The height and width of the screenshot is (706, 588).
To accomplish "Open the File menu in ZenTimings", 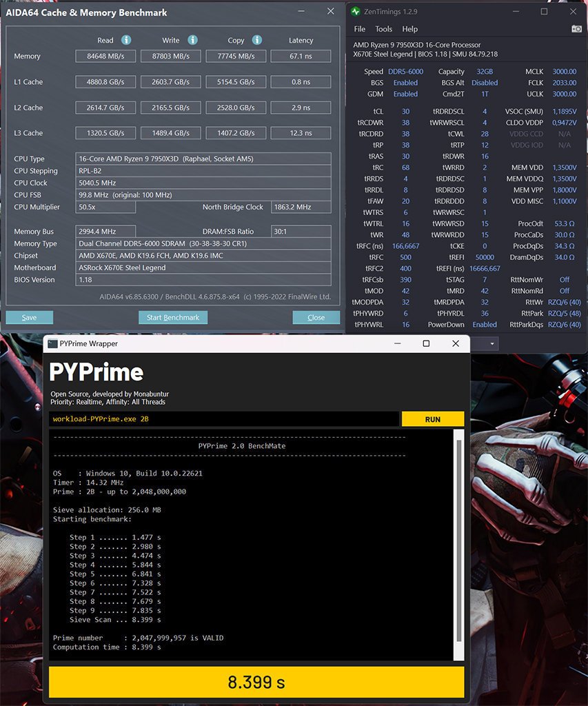I will click(x=359, y=29).
